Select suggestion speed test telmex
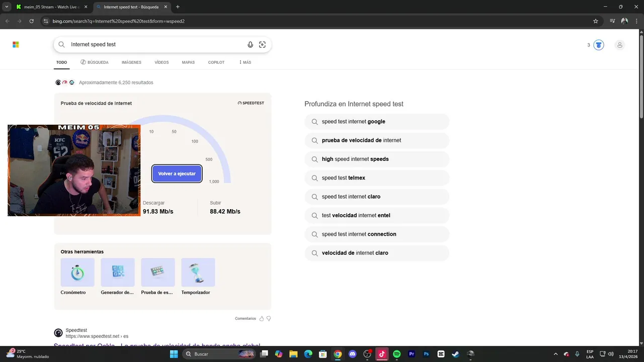The width and height of the screenshot is (644, 362). (x=377, y=178)
